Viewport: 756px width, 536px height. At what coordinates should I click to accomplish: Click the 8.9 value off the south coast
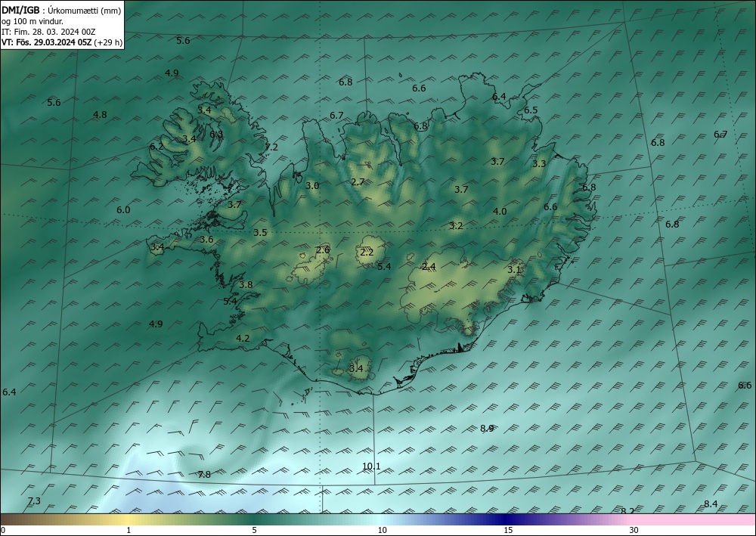[487, 428]
